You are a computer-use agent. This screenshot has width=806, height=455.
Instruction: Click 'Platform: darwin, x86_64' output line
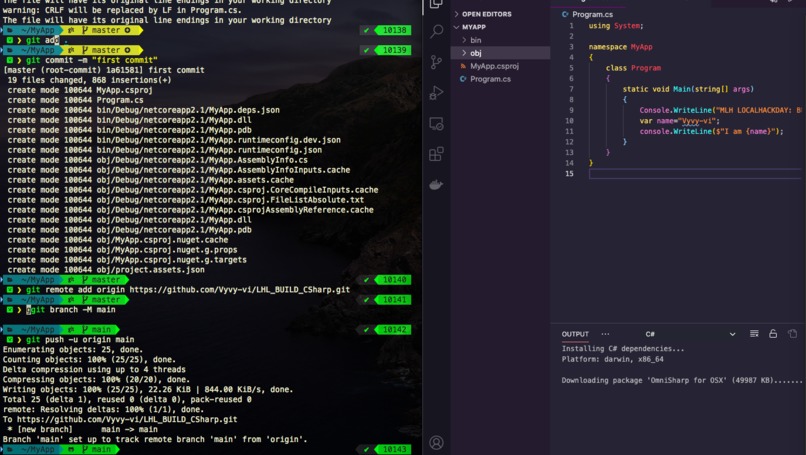tap(612, 359)
